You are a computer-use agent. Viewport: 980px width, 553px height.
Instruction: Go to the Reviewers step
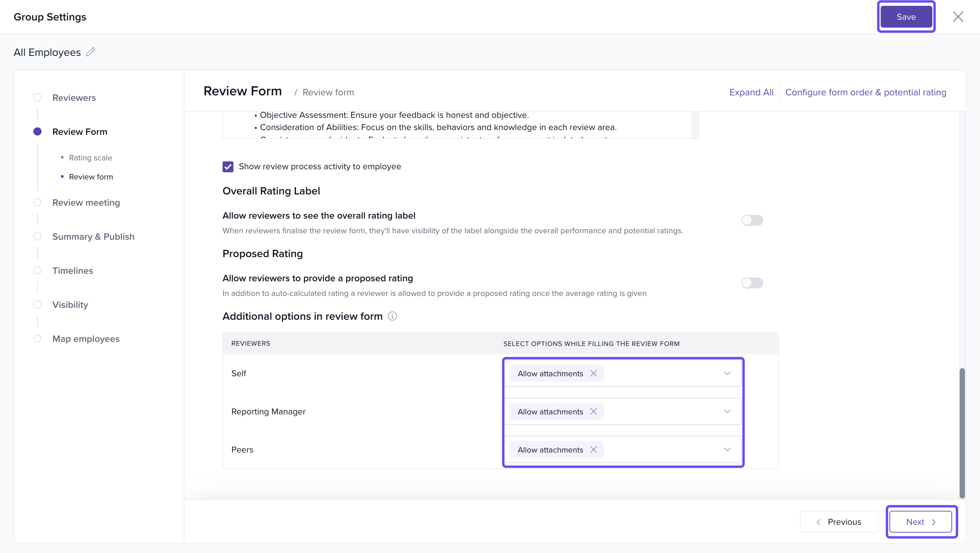tap(74, 98)
